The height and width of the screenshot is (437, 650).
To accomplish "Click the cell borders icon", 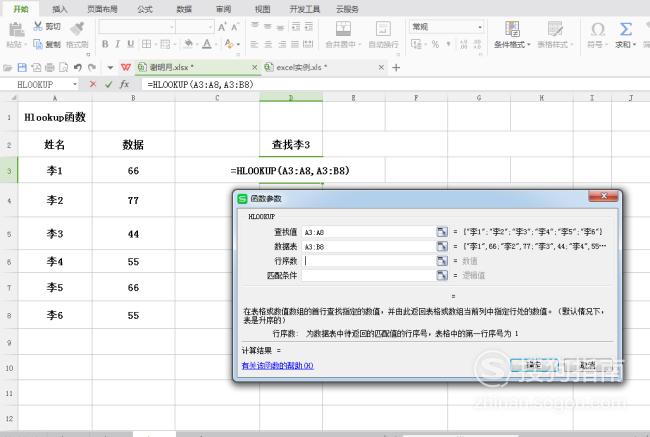I will (146, 44).
